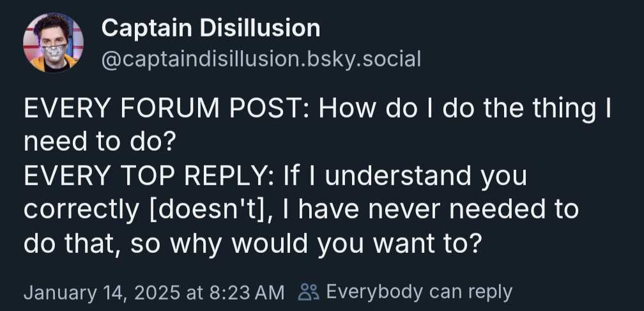Click the January 14, 2025 date stamp
The width and height of the screenshot is (644, 311).
click(x=102, y=293)
